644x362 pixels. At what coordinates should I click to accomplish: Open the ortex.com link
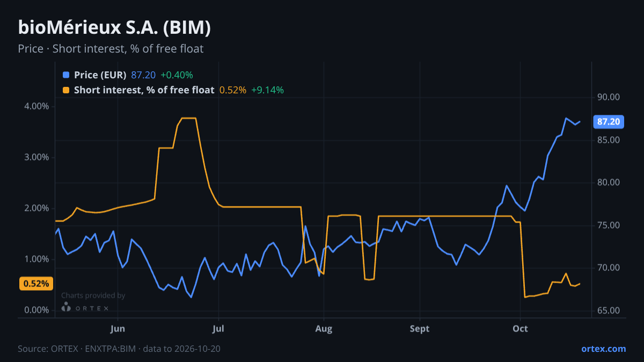click(x=603, y=349)
